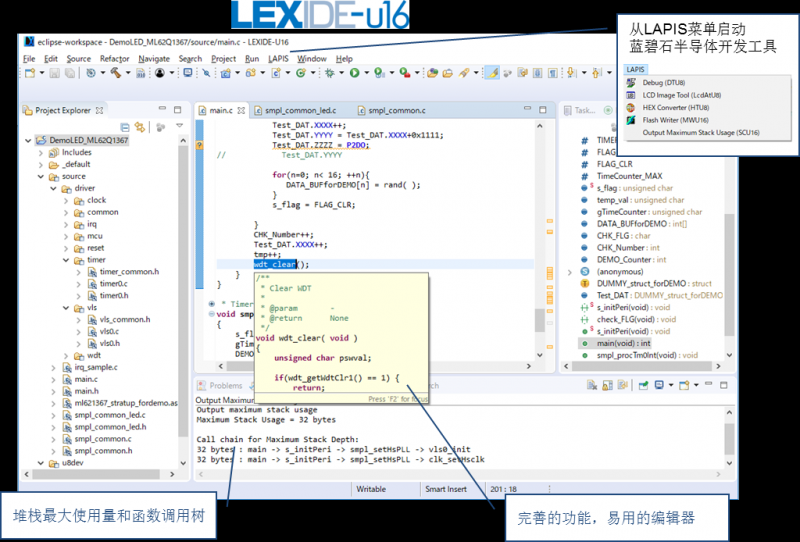Open the Project Explorer view menu triangle
Screen dimensions: 800x542
click(x=179, y=126)
